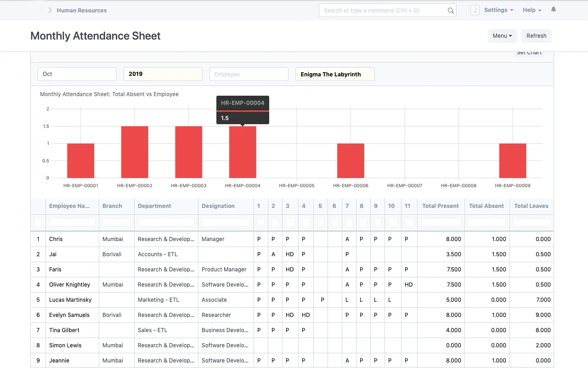588x368 pixels.
Task: Open the Help dropdown
Action: pyautogui.click(x=531, y=10)
